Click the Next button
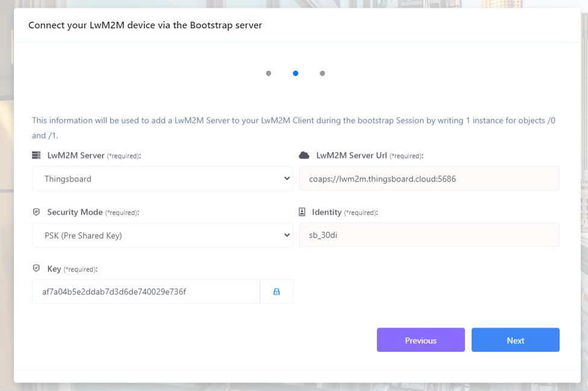 point(516,340)
